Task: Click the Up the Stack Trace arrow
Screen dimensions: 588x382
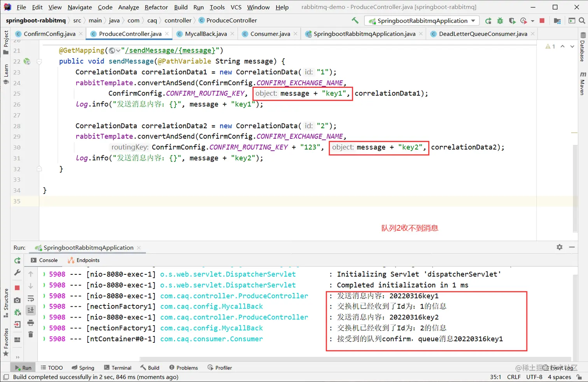Action: (31, 274)
